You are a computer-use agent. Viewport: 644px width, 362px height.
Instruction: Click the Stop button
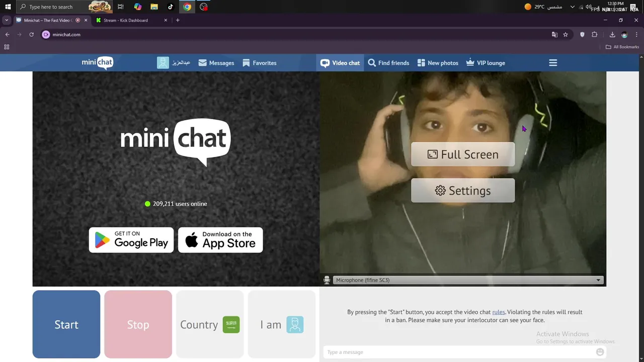[138, 324]
